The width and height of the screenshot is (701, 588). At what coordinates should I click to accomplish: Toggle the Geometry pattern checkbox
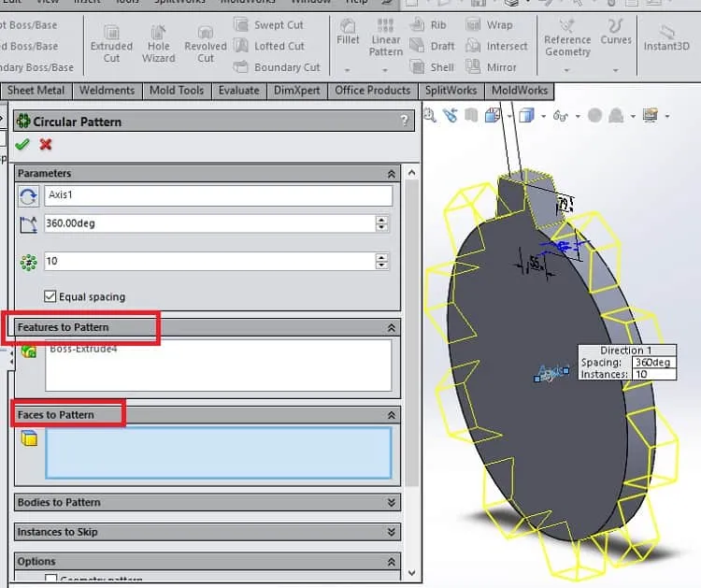(51, 579)
